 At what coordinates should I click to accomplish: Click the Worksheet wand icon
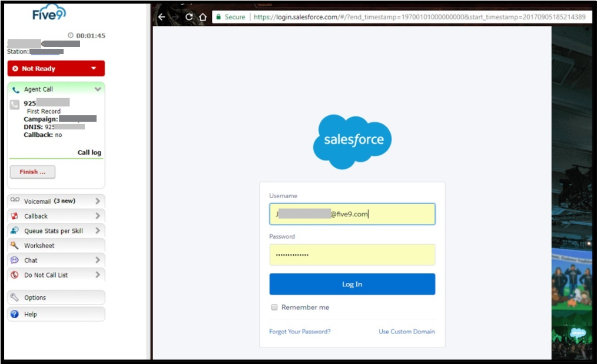pos(15,245)
